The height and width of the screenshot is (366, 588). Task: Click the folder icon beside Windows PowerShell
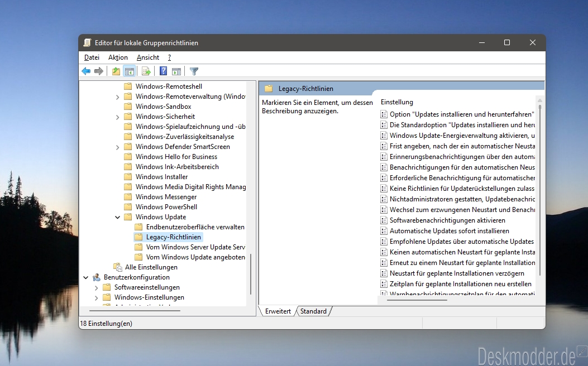pos(128,207)
